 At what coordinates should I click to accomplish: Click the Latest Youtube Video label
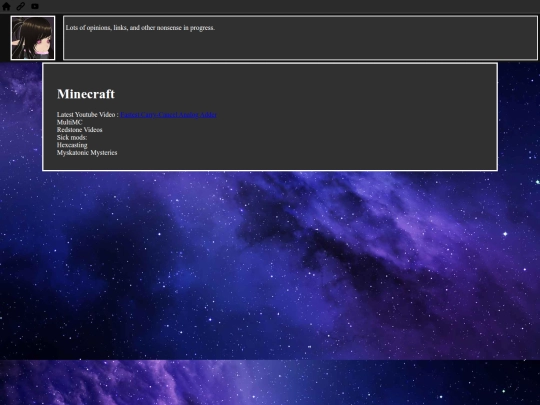click(x=87, y=115)
